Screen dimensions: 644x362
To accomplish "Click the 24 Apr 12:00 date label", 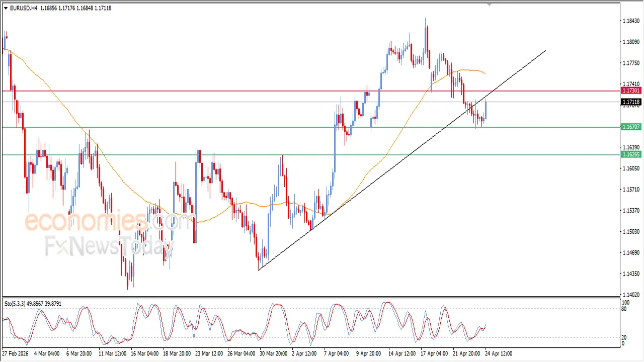I will click(x=498, y=353).
